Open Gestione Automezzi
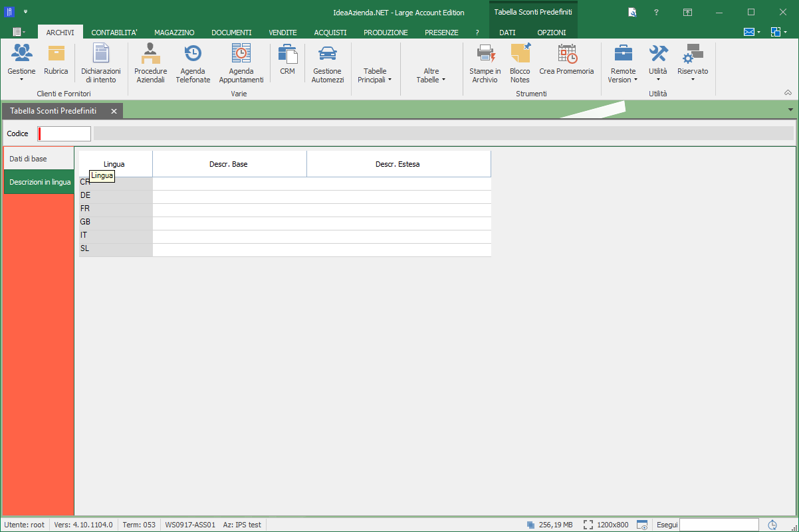Screen dimensions: 799x532 point(328,64)
